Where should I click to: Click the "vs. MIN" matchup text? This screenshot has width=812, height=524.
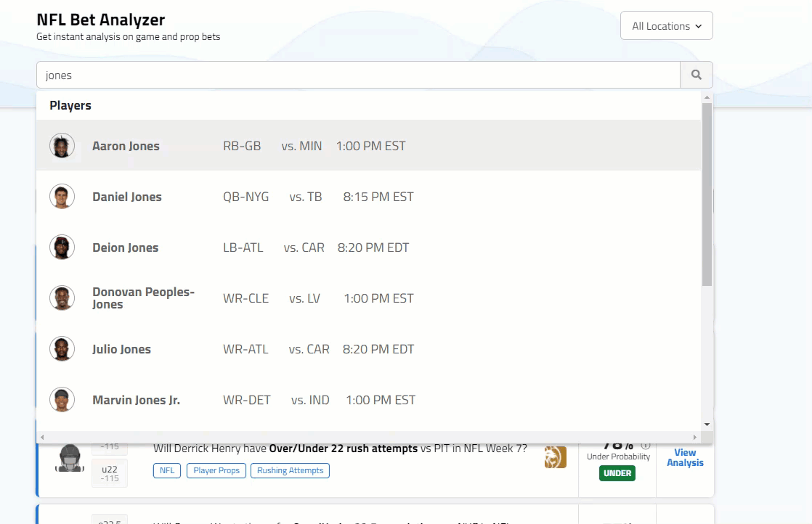click(x=301, y=146)
